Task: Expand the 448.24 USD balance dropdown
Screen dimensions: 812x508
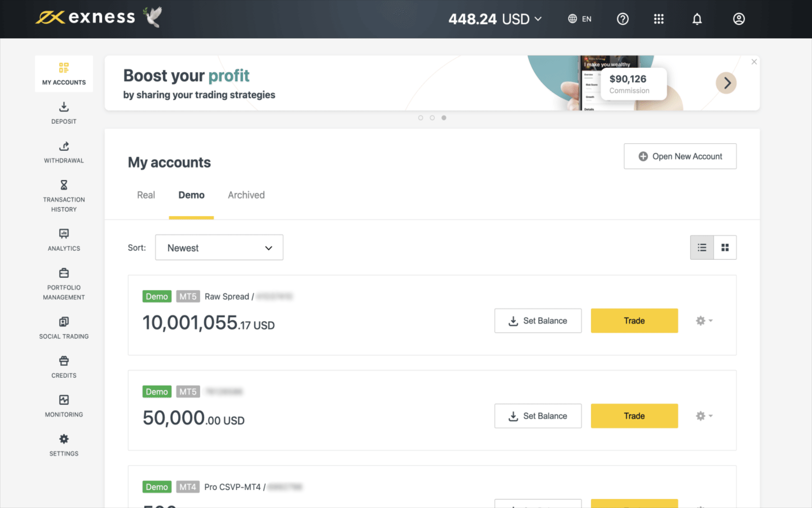Action: pos(495,19)
